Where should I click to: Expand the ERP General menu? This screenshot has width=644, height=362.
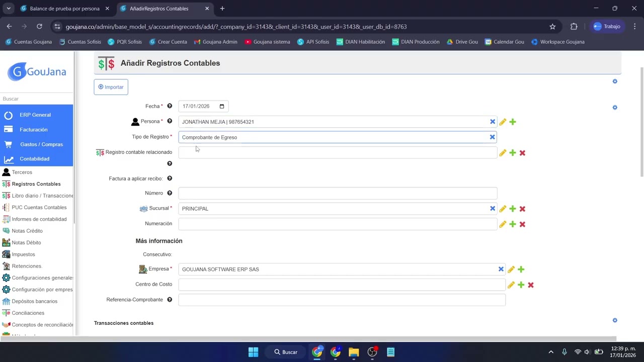36,115
